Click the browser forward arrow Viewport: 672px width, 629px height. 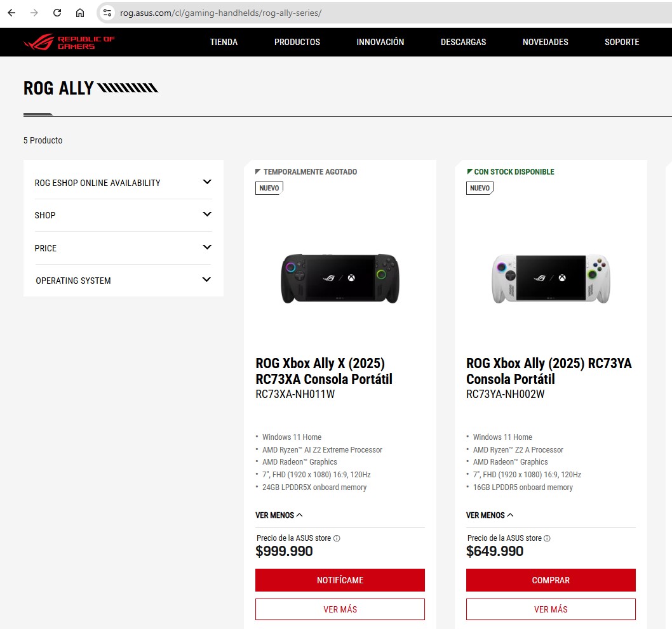(34, 13)
